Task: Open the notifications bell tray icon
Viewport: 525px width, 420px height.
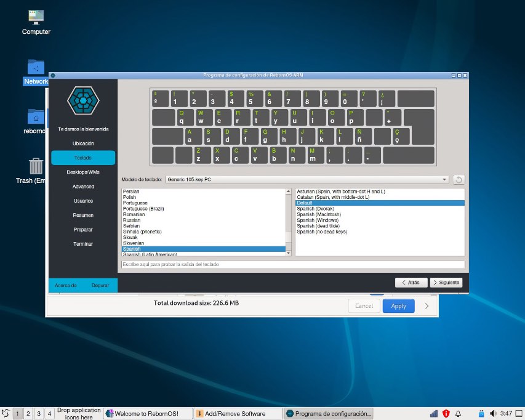Action: pos(458,414)
